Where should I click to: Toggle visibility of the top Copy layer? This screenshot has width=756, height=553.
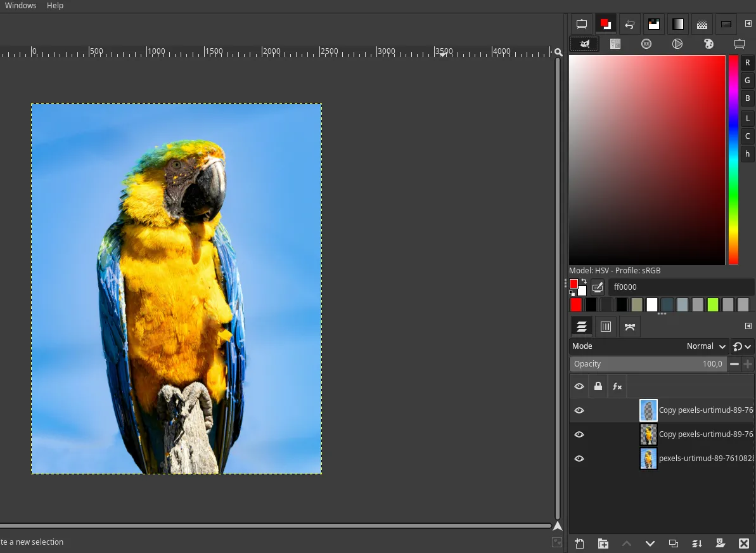579,410
